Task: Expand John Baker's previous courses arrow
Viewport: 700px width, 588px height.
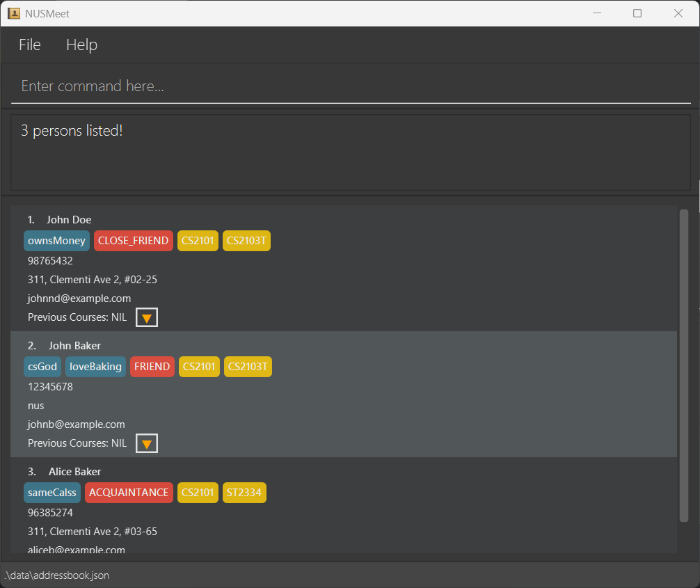Action: coord(147,443)
